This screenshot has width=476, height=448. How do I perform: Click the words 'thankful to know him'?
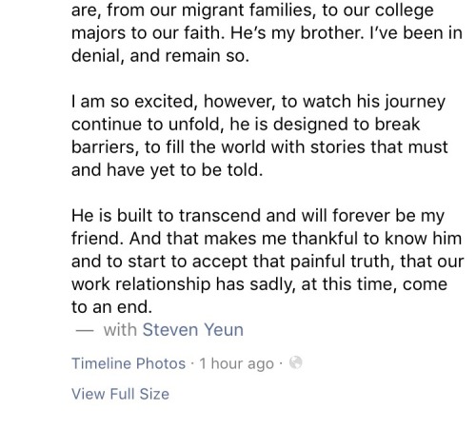[x=377, y=239]
